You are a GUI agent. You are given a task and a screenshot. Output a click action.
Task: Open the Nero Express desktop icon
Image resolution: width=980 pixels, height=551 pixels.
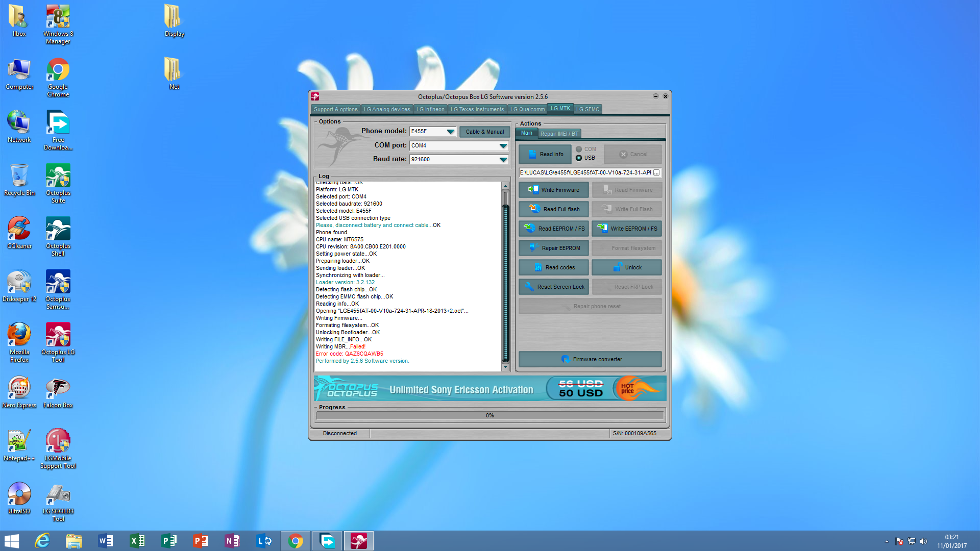pyautogui.click(x=19, y=392)
